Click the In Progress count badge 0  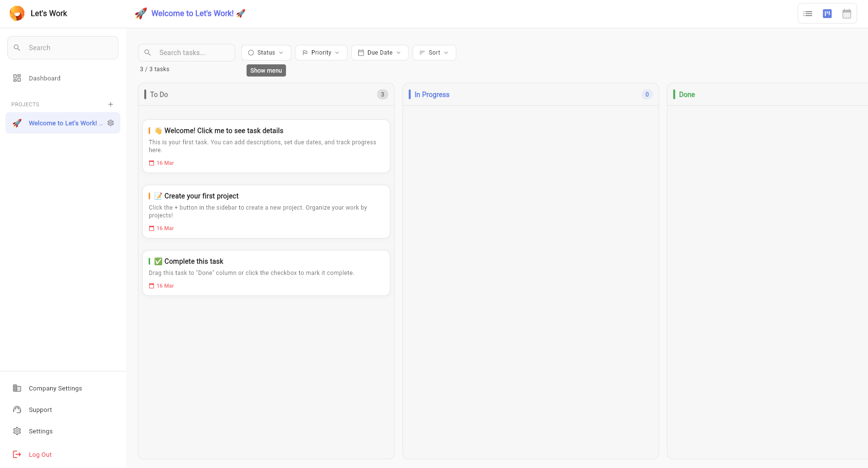point(647,95)
